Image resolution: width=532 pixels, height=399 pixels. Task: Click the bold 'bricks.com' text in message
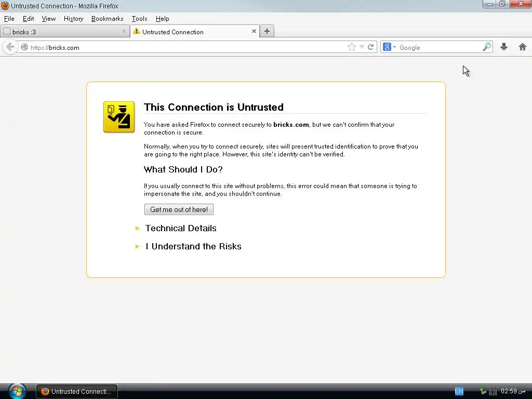pyautogui.click(x=291, y=125)
